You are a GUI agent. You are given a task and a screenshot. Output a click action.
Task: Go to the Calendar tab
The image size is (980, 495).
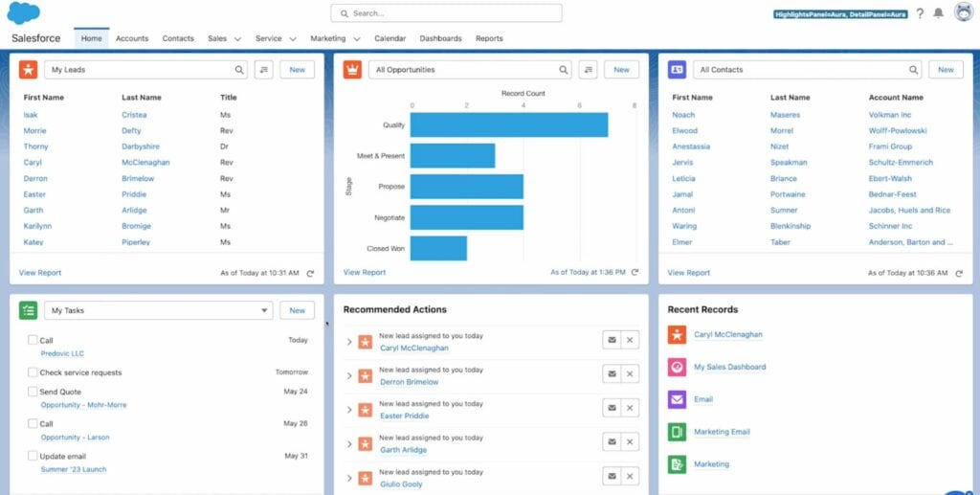coord(390,38)
